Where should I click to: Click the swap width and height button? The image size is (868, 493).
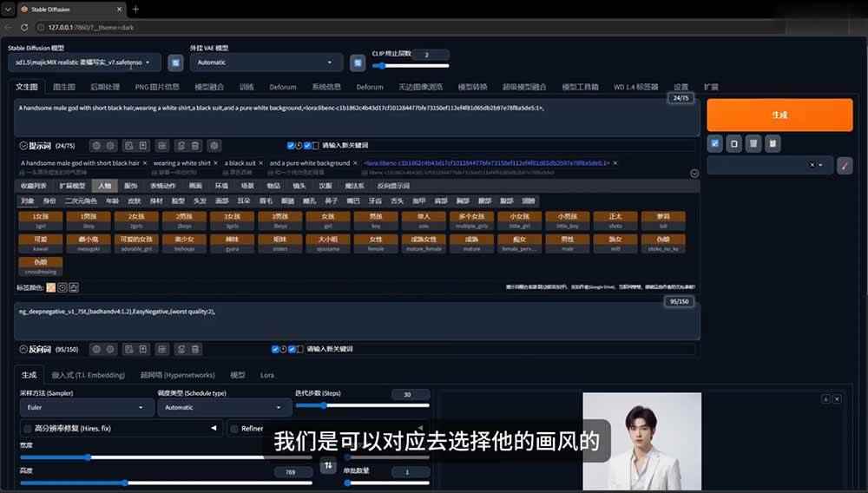(328, 465)
